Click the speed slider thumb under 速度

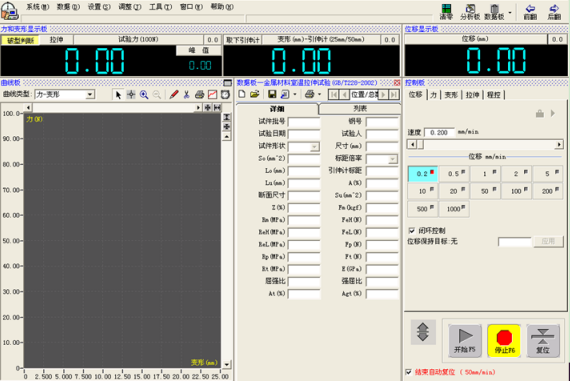pyautogui.click(x=420, y=145)
